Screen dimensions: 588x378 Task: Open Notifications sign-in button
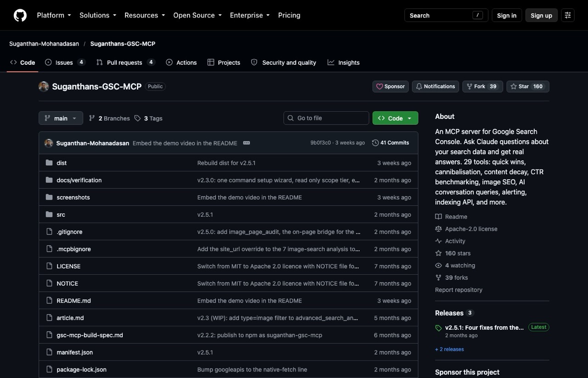(x=435, y=86)
